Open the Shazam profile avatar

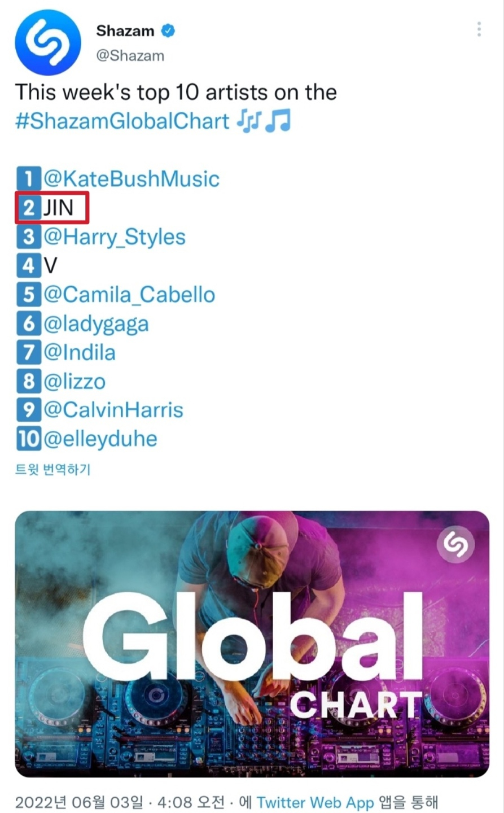pos(47,42)
